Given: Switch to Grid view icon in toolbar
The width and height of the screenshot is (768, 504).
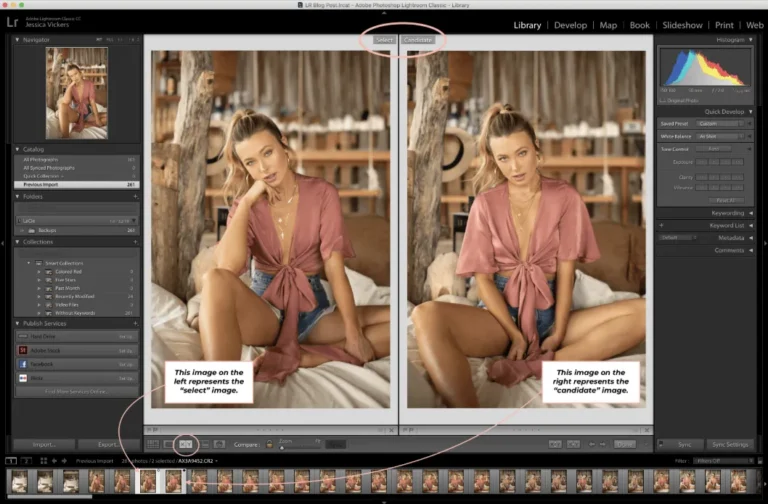Looking at the screenshot, I should point(153,444).
